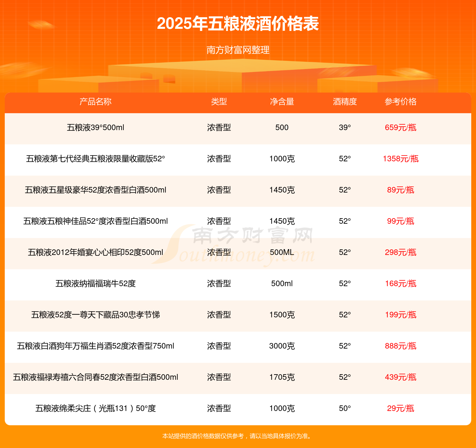Click the 酒精度 column cell in the 狗年万福生肖酒 row
This screenshot has width=476, height=448.
click(345, 346)
